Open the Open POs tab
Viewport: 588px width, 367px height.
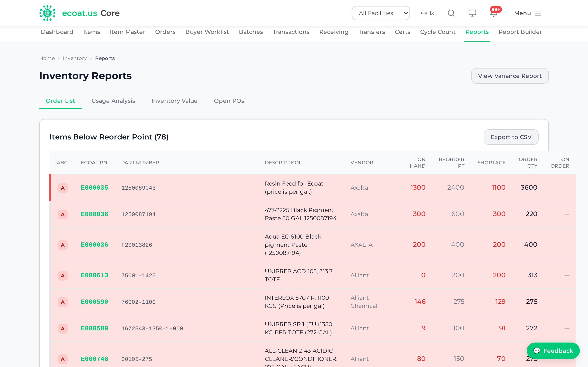click(x=229, y=101)
